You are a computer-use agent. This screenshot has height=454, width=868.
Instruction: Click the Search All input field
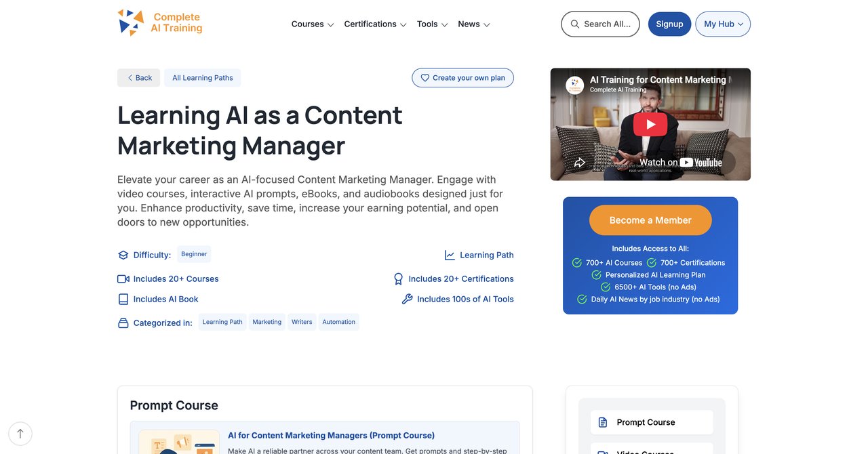(600, 24)
